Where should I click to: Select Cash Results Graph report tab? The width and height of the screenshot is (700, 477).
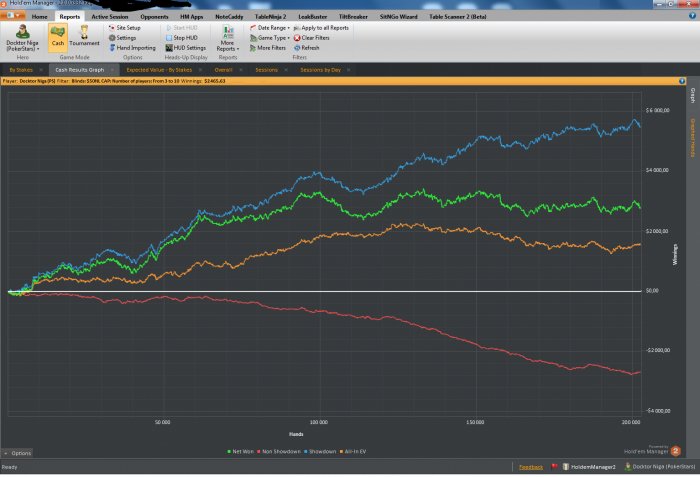click(79, 70)
